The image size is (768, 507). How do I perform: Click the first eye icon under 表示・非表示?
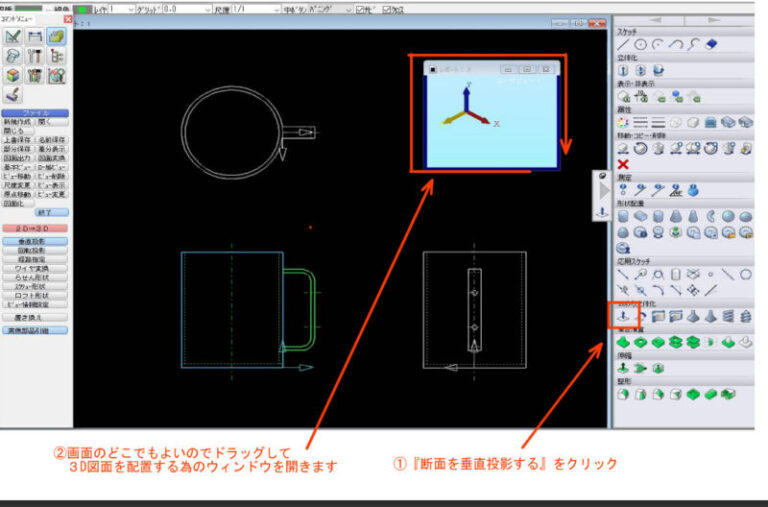pyautogui.click(x=623, y=97)
